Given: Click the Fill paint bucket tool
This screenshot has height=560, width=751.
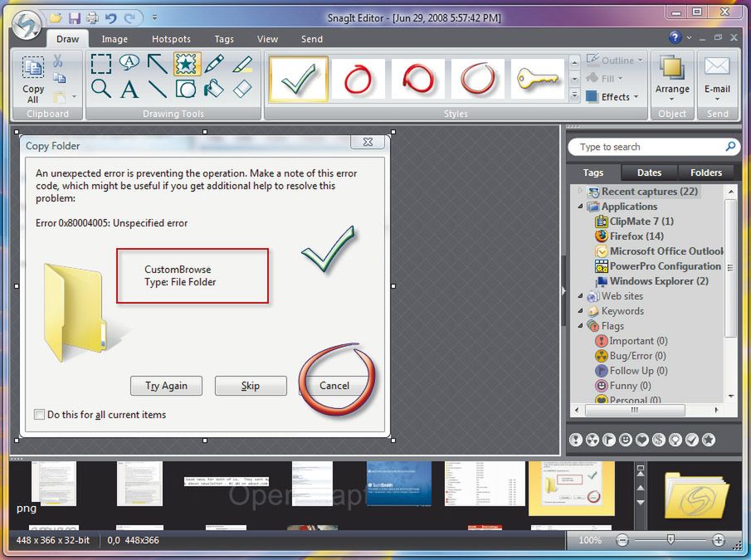Looking at the screenshot, I should [214, 89].
